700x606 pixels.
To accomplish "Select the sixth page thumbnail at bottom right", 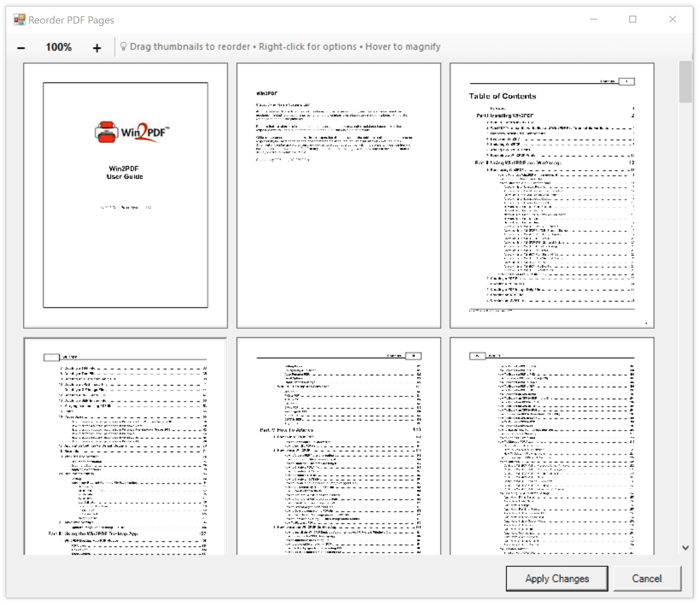I will (552, 446).
